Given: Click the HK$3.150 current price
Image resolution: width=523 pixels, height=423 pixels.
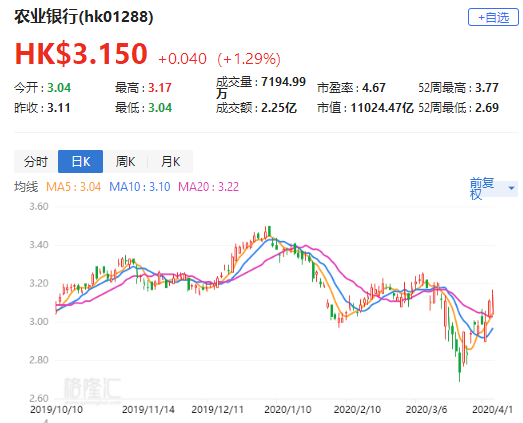Looking at the screenshot, I should coord(81,54).
